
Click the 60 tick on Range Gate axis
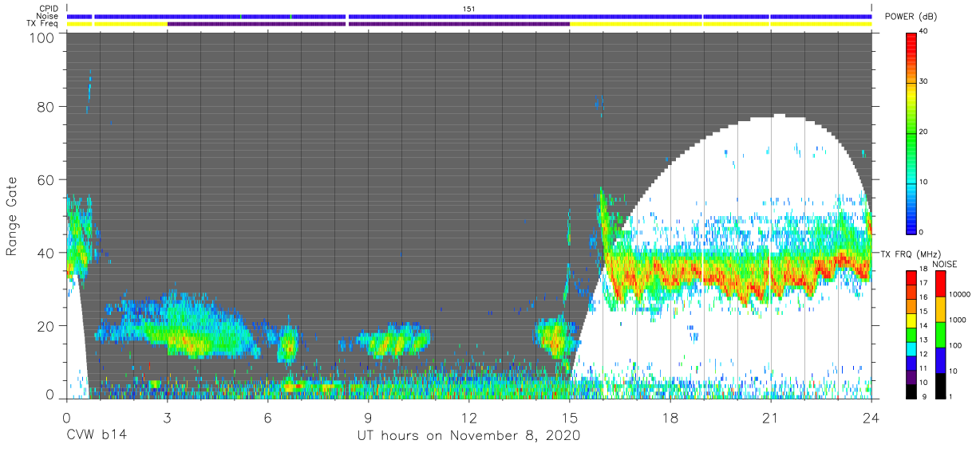coord(45,179)
